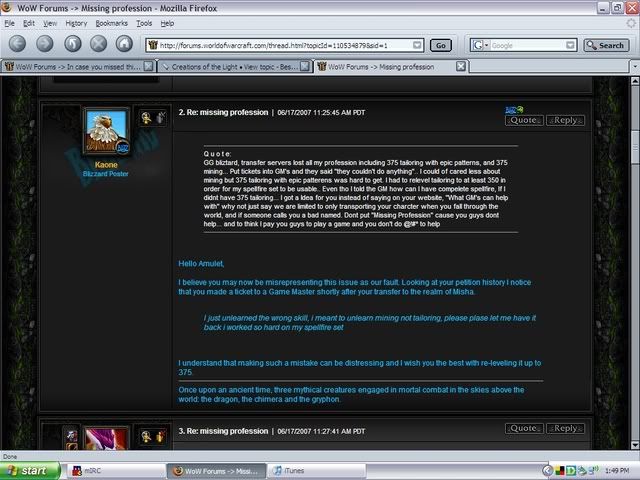Click in the address bar URL field

pos(285,45)
